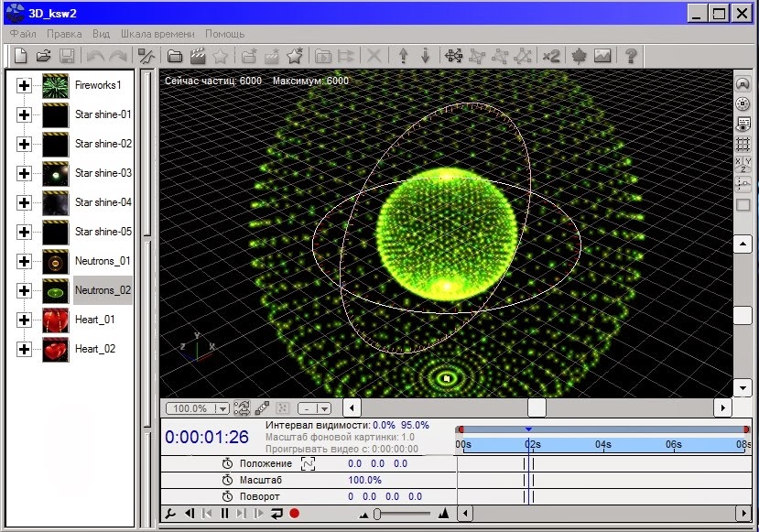Click the timeline zoom slider handle
This screenshot has width=759, height=532.
(377, 514)
